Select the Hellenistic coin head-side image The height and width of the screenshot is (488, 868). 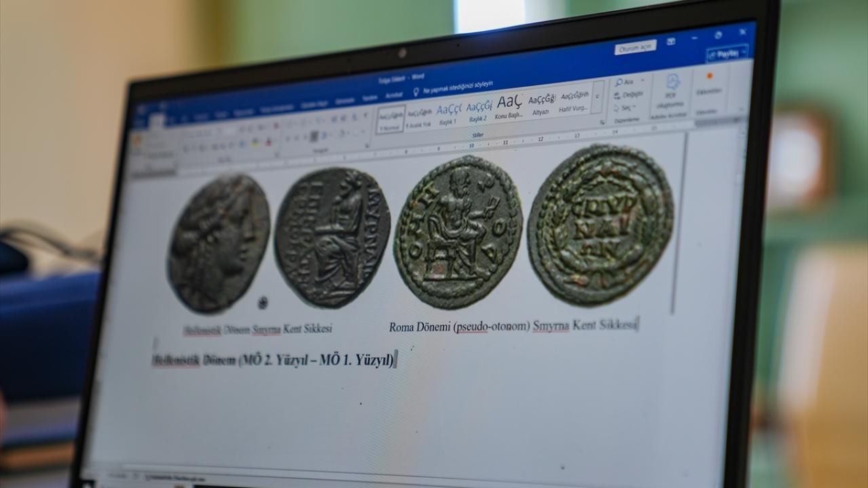click(218, 243)
